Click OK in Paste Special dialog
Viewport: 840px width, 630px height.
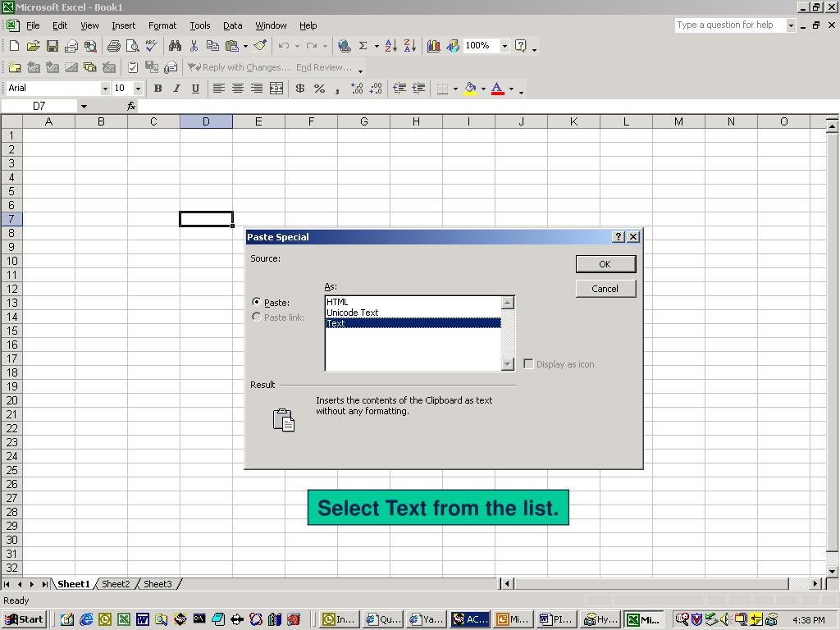tap(605, 264)
